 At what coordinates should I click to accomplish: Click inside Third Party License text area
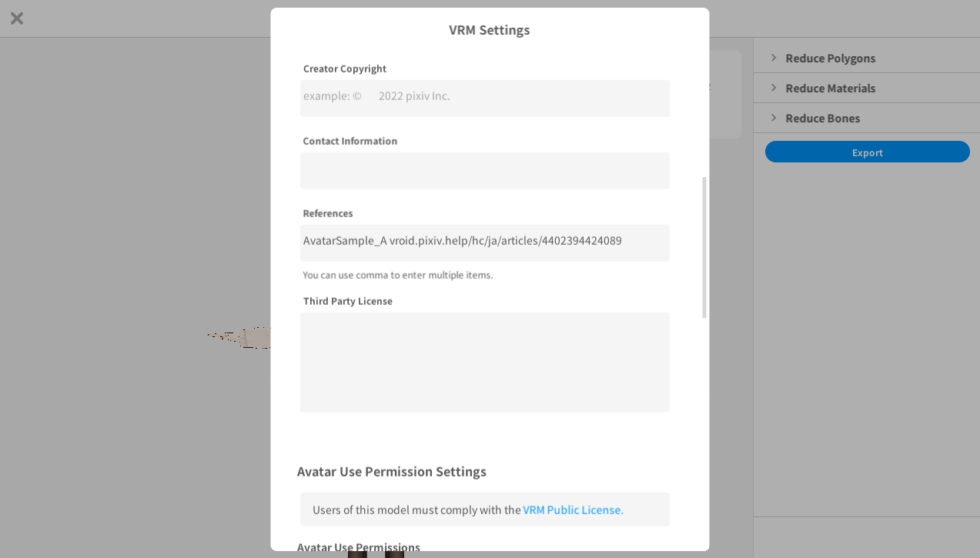[485, 363]
